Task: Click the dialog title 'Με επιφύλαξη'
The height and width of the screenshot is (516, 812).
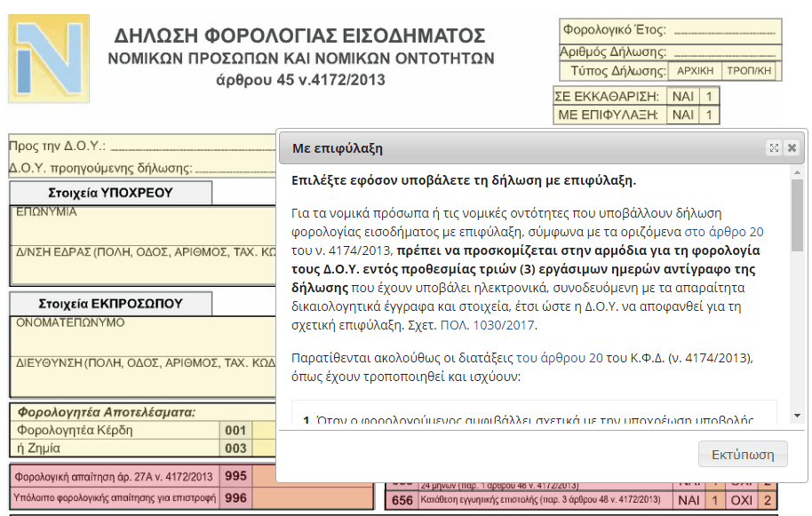Action: coord(337,148)
